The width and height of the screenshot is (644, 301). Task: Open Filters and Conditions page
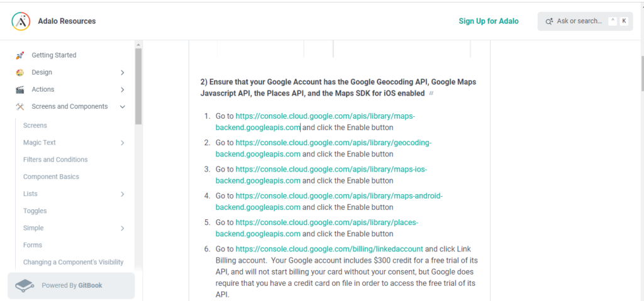coord(55,160)
